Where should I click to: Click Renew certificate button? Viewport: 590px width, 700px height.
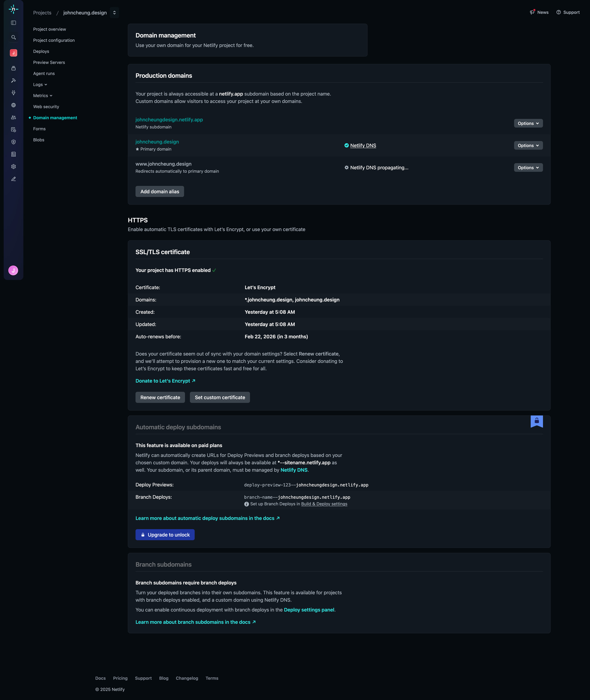[x=160, y=397]
